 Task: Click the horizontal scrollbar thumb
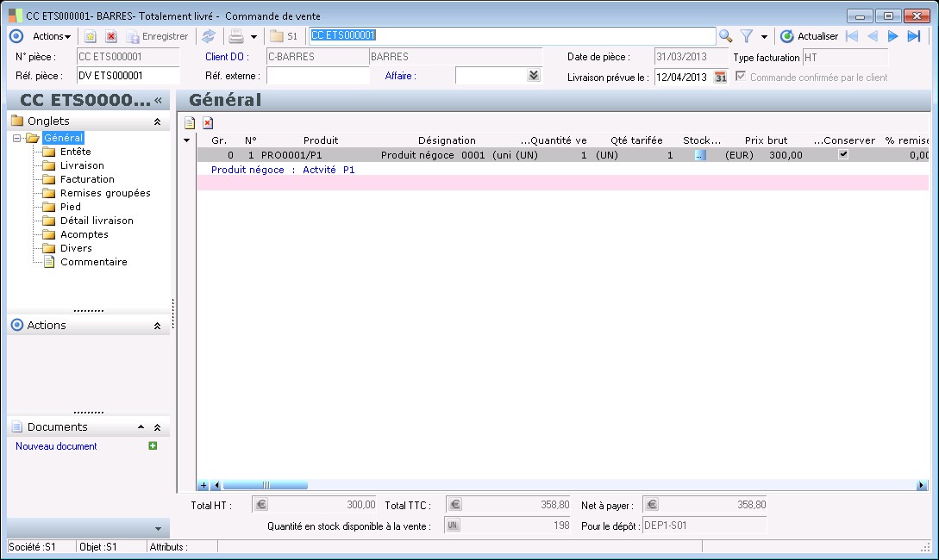click(x=266, y=485)
